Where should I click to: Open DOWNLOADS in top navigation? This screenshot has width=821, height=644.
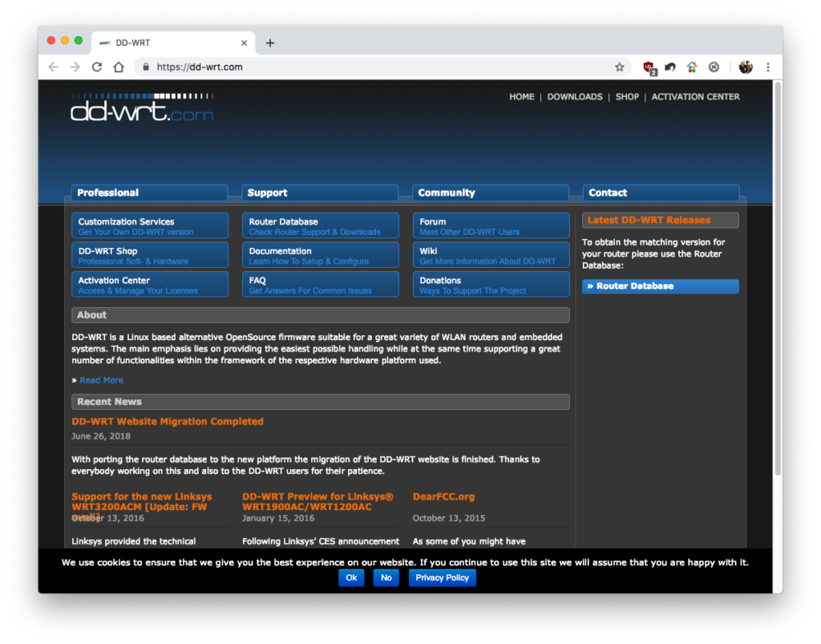click(574, 97)
